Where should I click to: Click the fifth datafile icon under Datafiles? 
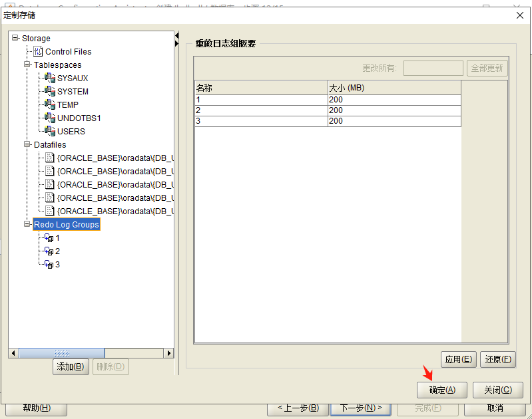tap(50, 211)
